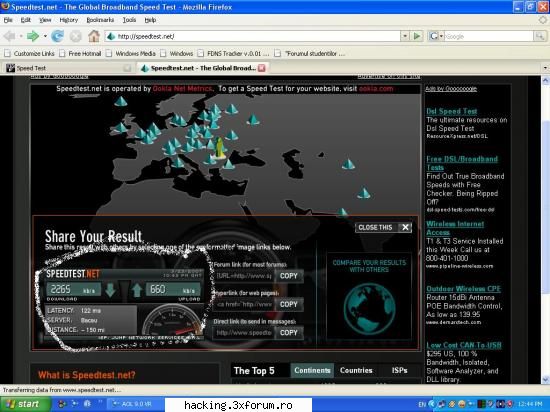Click the page vertical scrollbar thumb

coord(545,207)
